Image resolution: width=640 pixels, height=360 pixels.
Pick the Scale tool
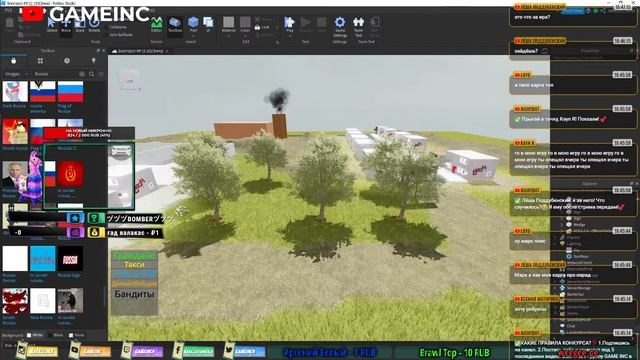[80, 24]
